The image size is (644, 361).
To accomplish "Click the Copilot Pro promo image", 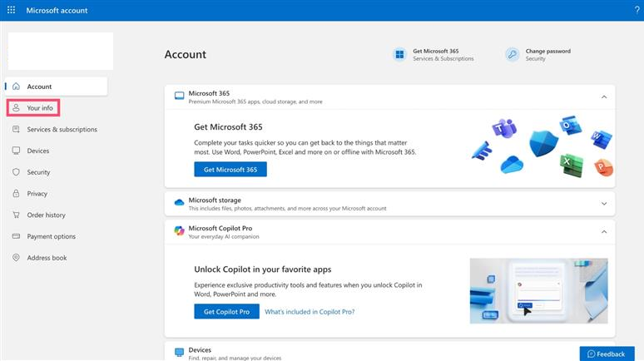I will tap(539, 291).
